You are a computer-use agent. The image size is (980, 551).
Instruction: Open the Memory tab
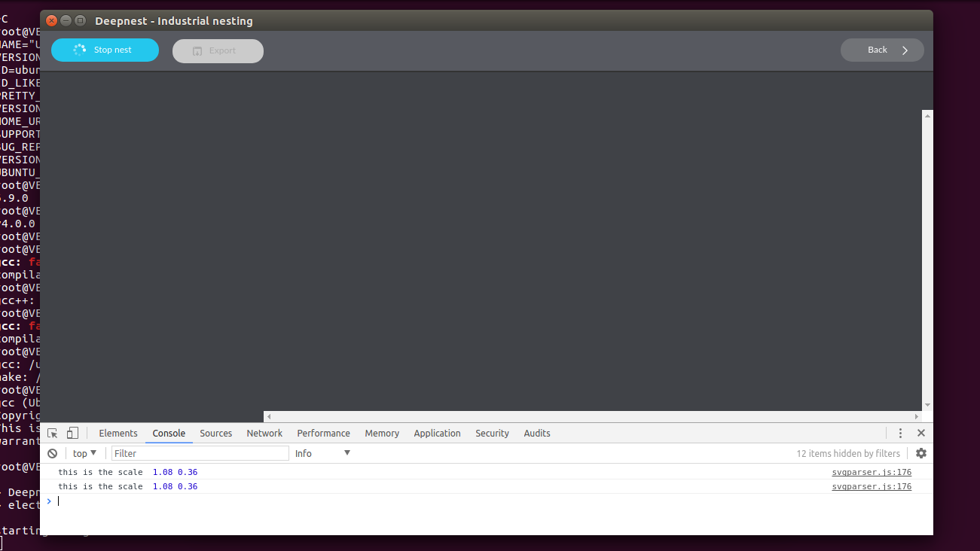click(382, 433)
